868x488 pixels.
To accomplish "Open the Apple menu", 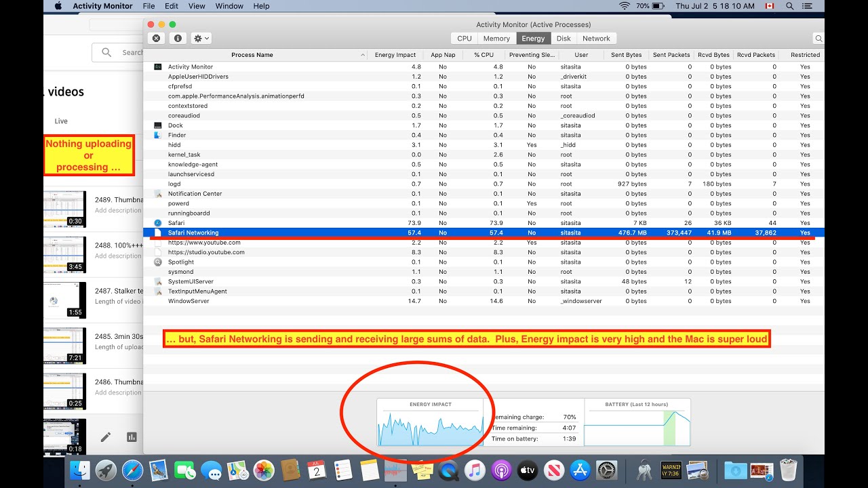I will pyautogui.click(x=58, y=6).
